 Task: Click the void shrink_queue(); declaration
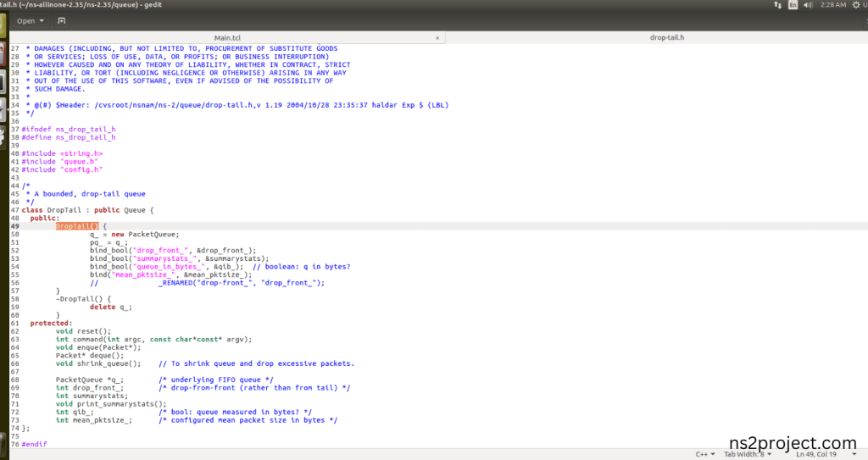(98, 363)
